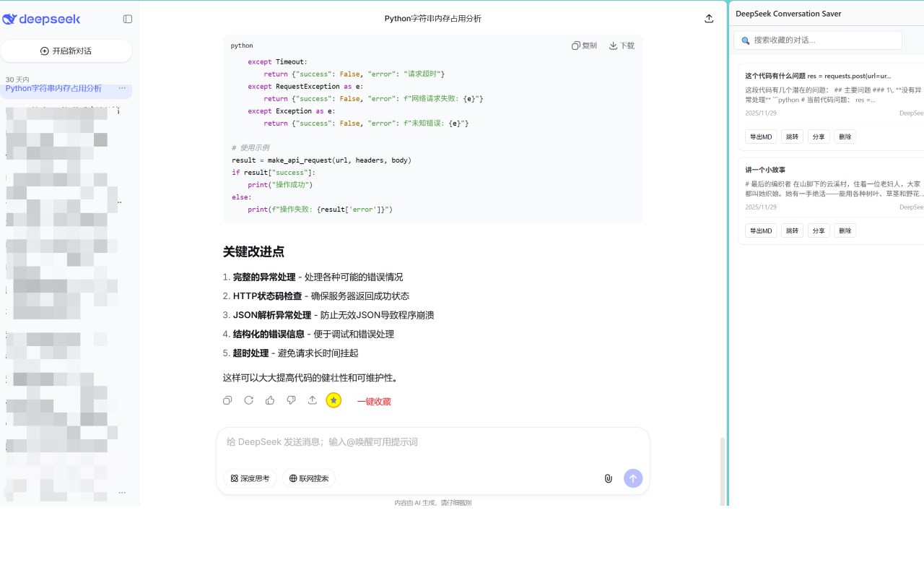Image resolution: width=924 pixels, height=578 pixels.
Task: Click the list item HTTP状态码检查
Action: point(321,296)
